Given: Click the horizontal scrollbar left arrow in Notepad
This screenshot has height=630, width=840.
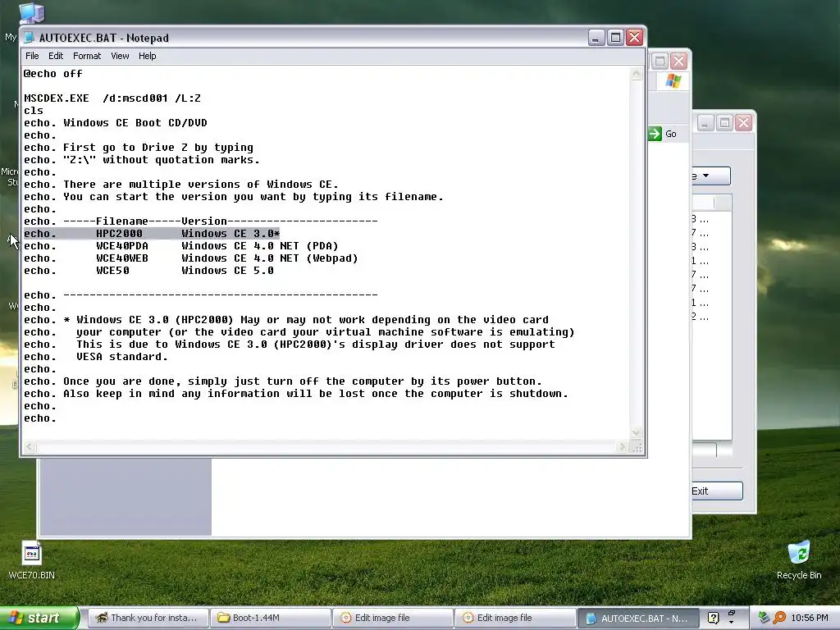Looking at the screenshot, I should (30, 447).
